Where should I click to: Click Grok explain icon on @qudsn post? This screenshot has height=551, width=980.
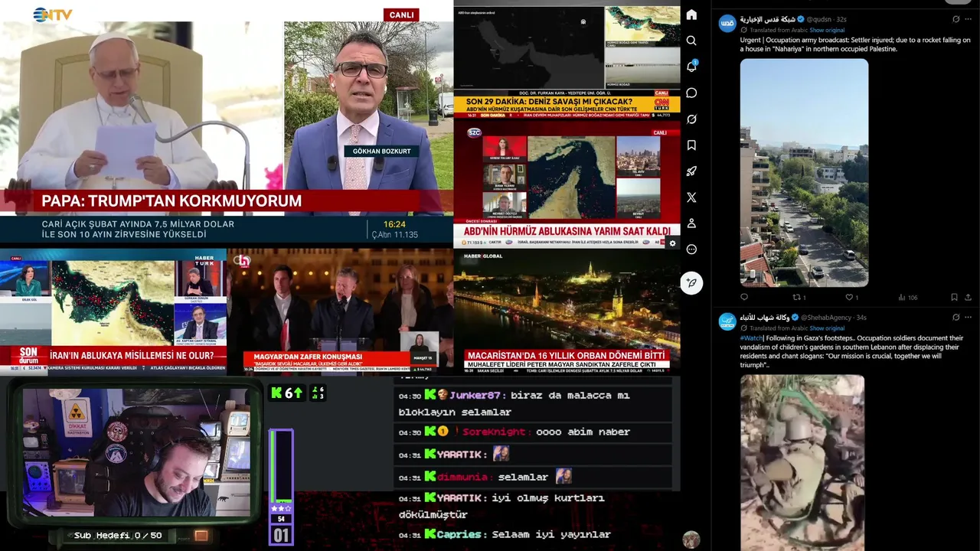(955, 19)
